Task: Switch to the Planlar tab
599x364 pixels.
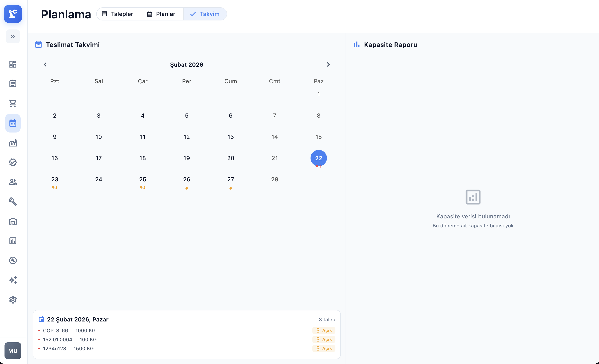Action: [161, 14]
